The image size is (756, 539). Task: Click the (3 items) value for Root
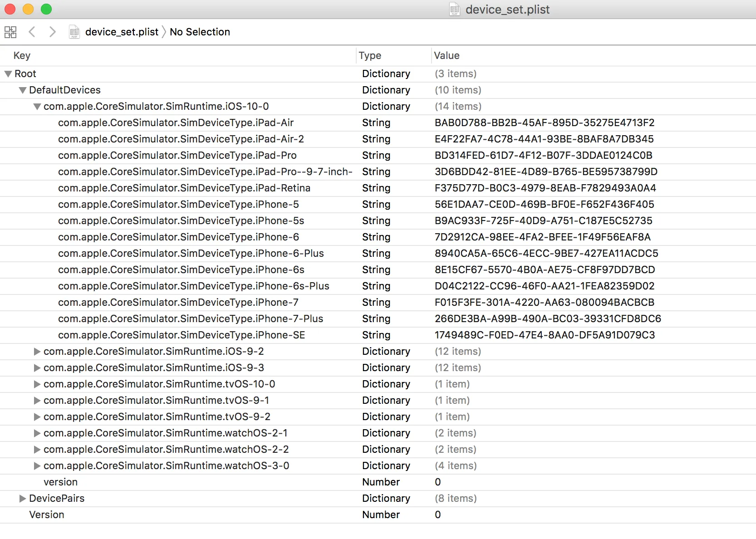[456, 73]
